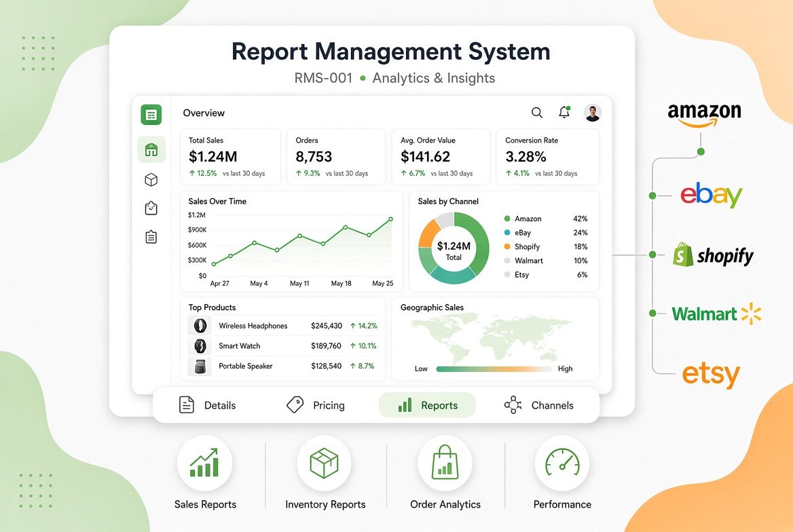Viewport: 793px width, 532px height.
Task: Click the Etsy logo
Action: (711, 374)
